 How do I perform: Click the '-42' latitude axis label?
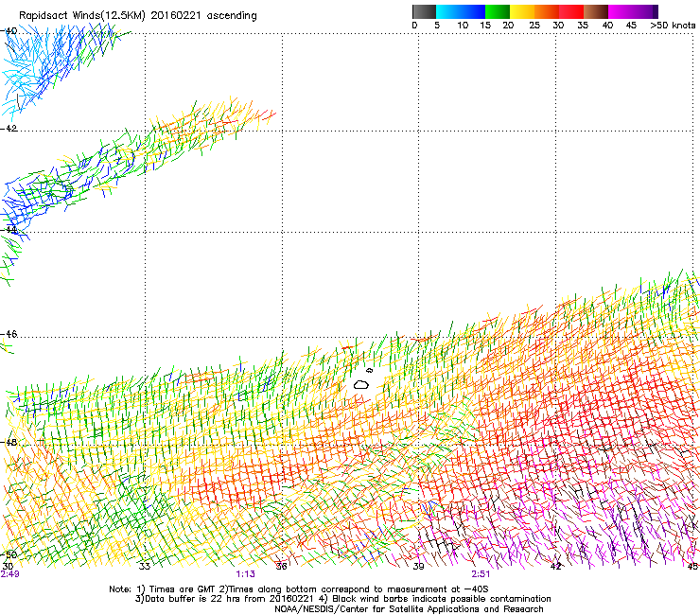click(9, 128)
